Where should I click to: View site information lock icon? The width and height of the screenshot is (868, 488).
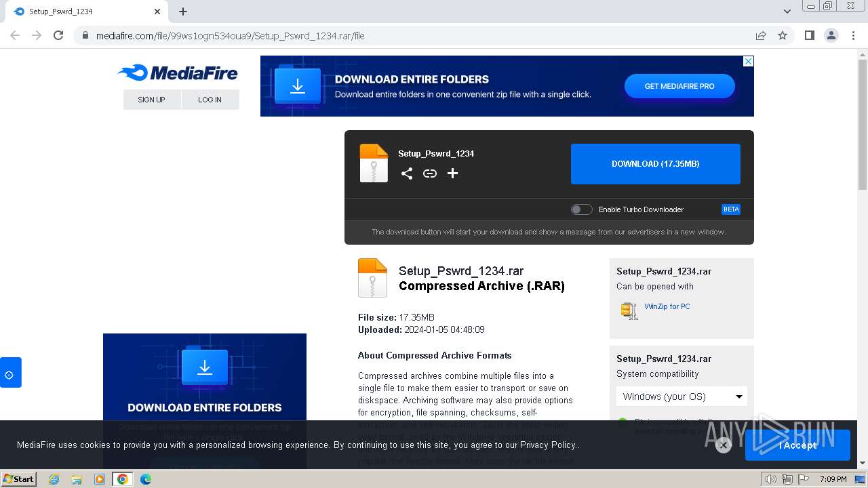[85, 36]
